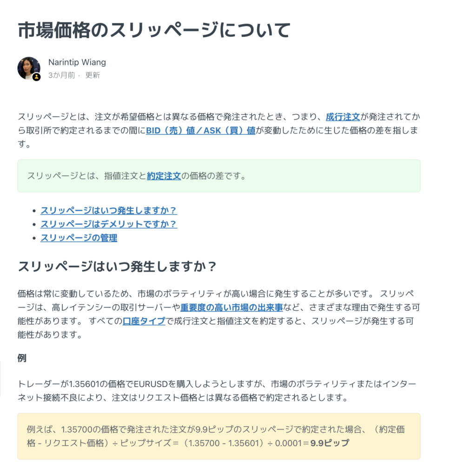Click the page title 市場価格のスリッページについて
The width and height of the screenshot is (476, 469).
[x=154, y=30]
